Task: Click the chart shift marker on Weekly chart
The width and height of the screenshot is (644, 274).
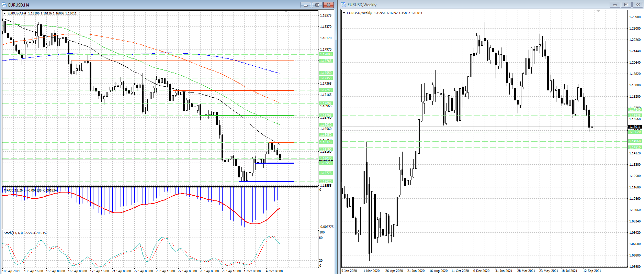Action: [x=598, y=12]
